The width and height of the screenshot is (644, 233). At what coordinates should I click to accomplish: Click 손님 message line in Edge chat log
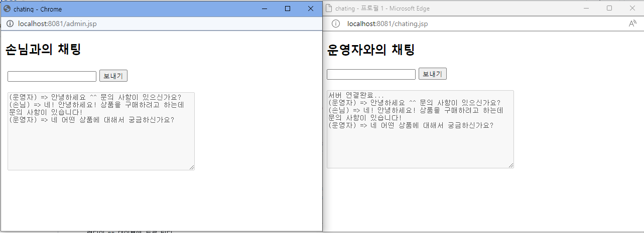416,114
